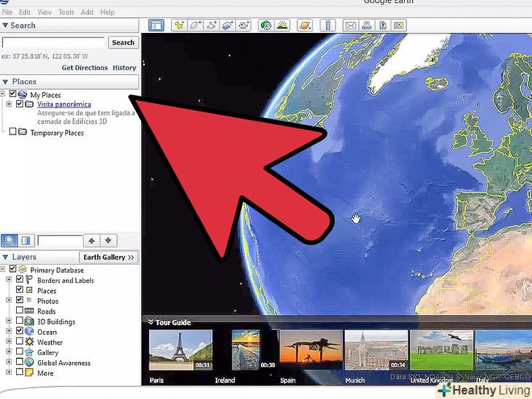
Task: Add a path with the toolbar icon
Action: (x=212, y=26)
